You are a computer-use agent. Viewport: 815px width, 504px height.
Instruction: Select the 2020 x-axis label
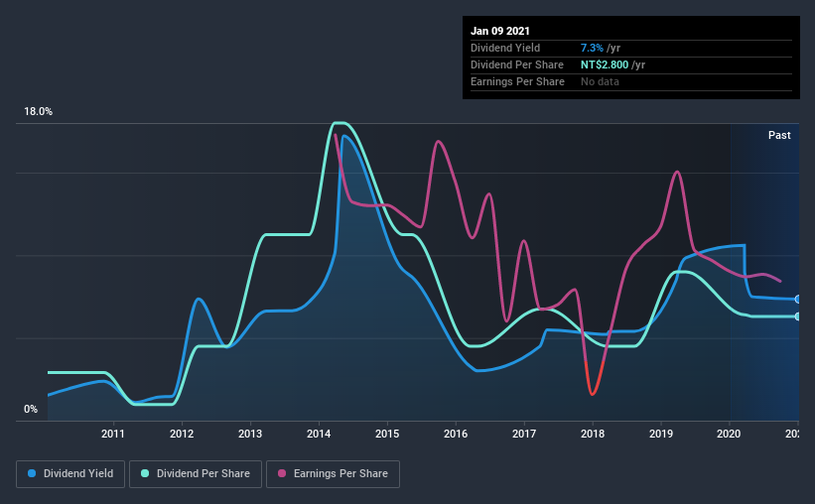click(729, 434)
